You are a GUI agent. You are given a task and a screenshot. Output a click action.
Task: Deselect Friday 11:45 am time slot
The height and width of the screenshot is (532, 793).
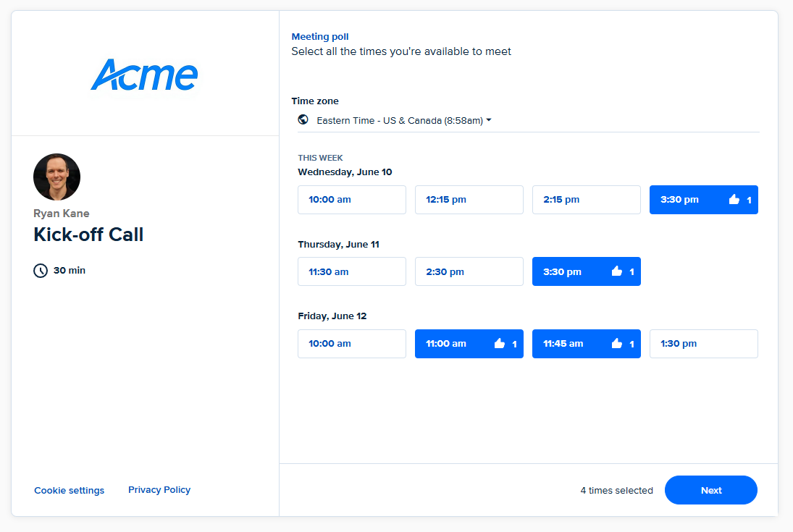point(587,344)
